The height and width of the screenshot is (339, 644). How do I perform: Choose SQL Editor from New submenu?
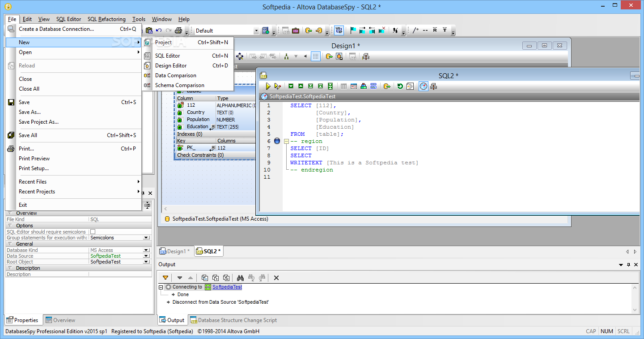coord(188,56)
